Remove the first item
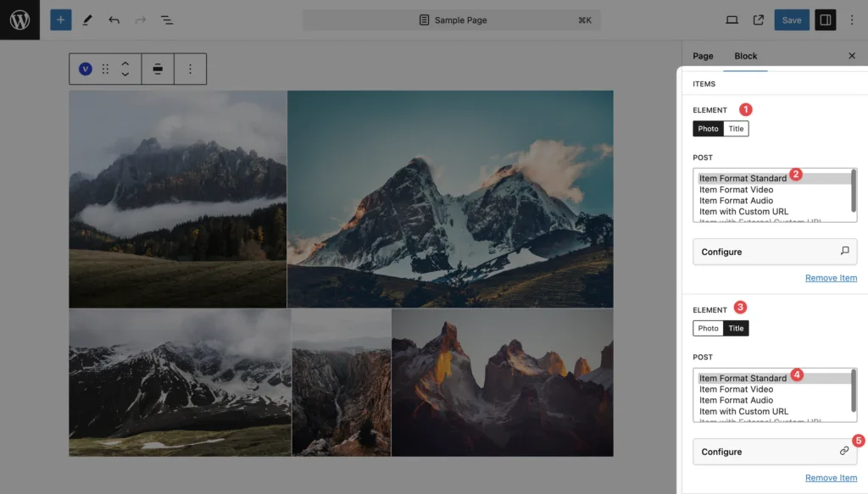The width and height of the screenshot is (868, 494). point(831,278)
